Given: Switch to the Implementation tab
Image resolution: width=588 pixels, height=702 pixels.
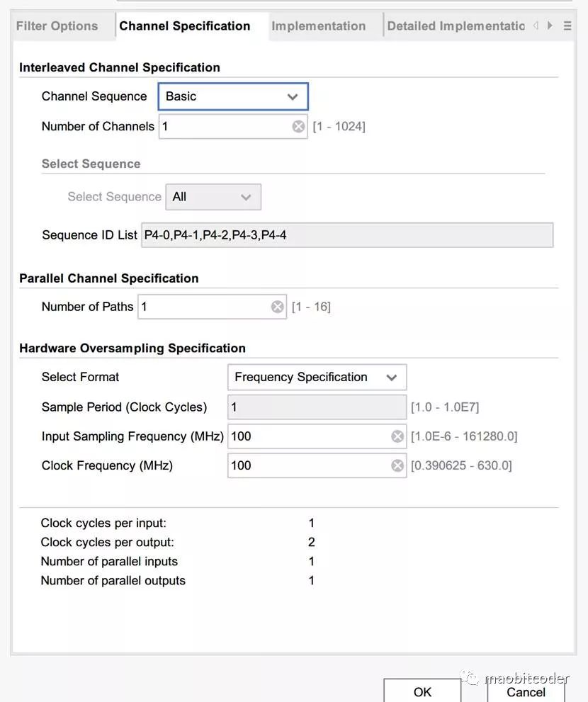Looking at the screenshot, I should [x=319, y=26].
